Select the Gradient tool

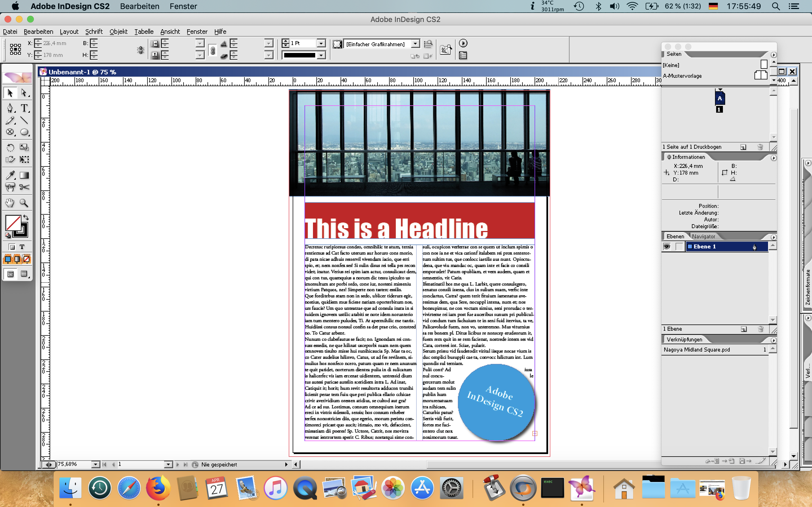point(25,175)
